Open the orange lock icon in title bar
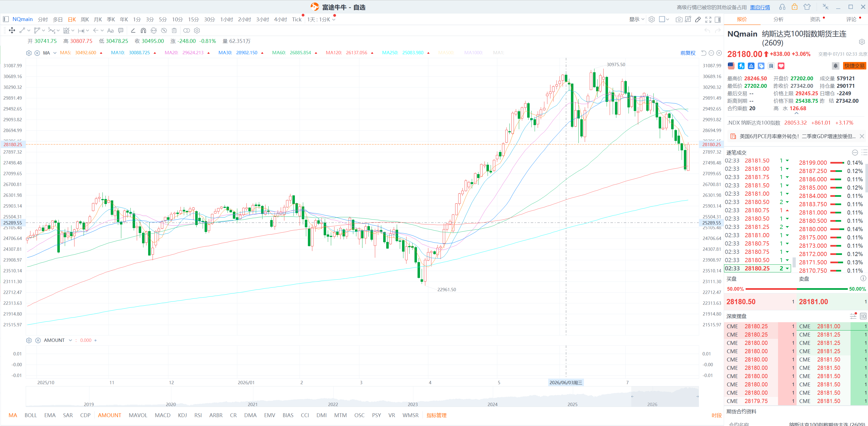 tap(795, 7)
